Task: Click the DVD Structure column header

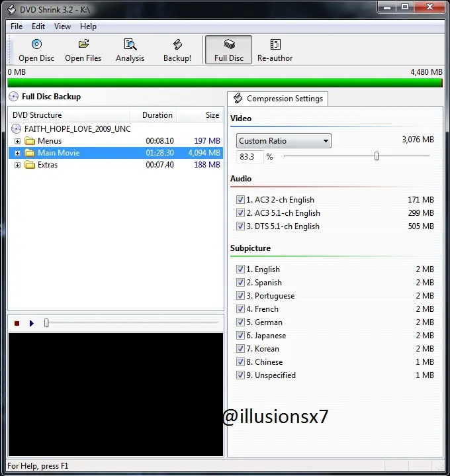Action: [69, 115]
